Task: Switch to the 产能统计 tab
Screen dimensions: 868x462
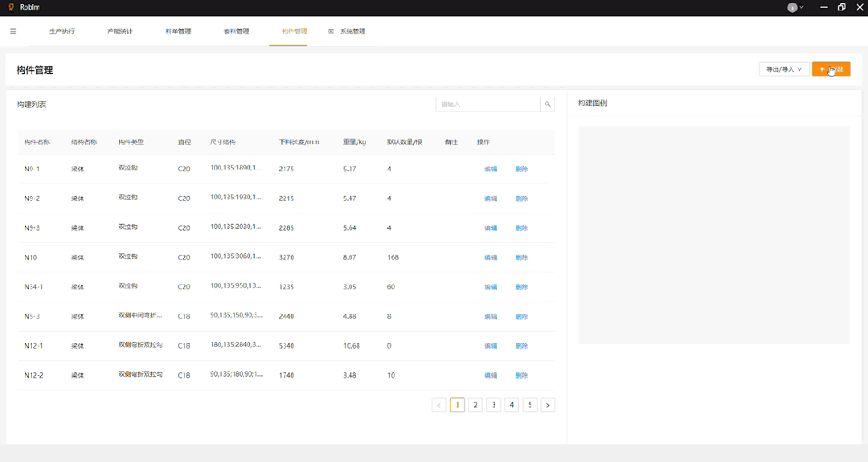Action: pyautogui.click(x=120, y=31)
